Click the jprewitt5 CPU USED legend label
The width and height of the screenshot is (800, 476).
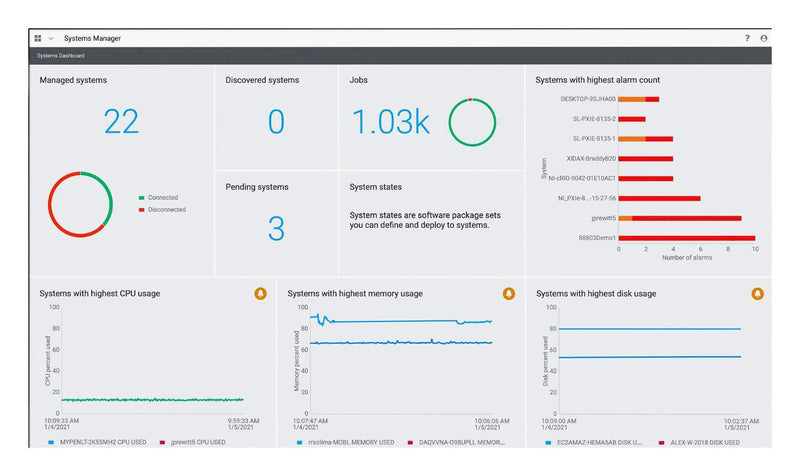198,442
